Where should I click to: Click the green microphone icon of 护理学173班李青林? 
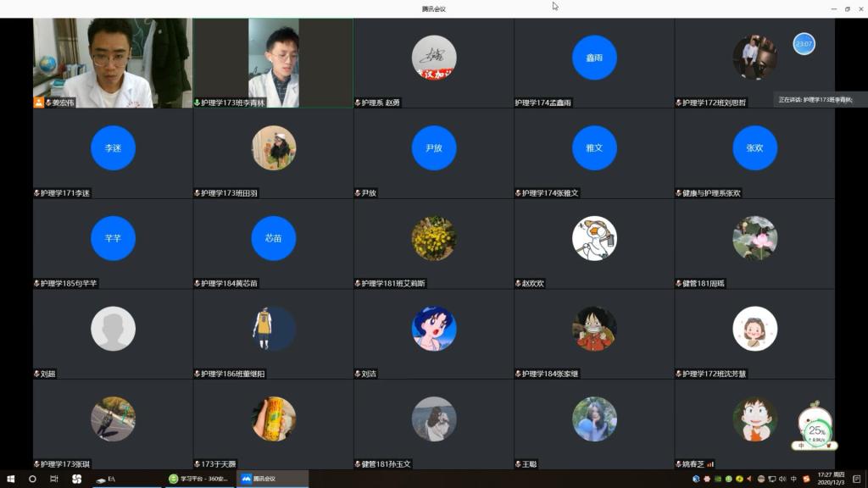(x=197, y=103)
